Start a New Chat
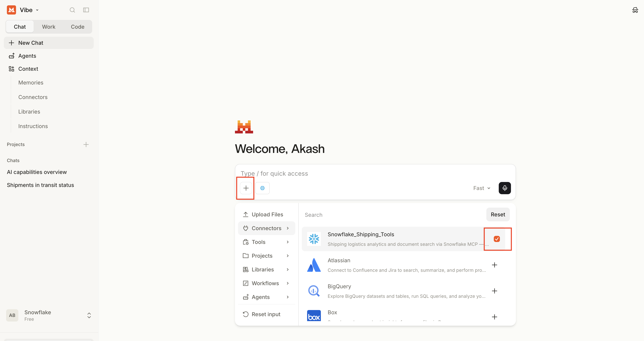This screenshot has width=644, height=341. tap(49, 43)
